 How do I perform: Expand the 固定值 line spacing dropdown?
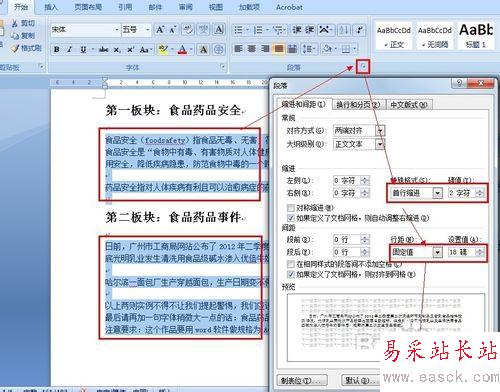[437, 252]
